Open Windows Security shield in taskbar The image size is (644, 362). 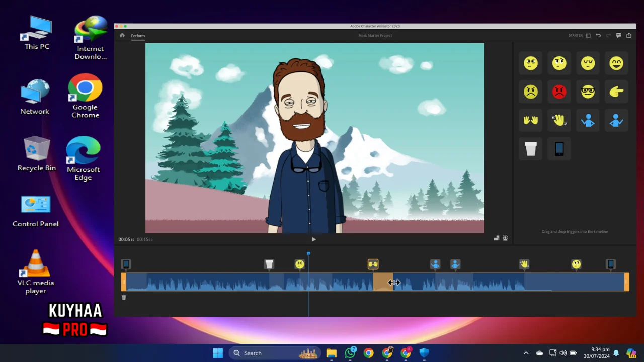click(x=424, y=353)
